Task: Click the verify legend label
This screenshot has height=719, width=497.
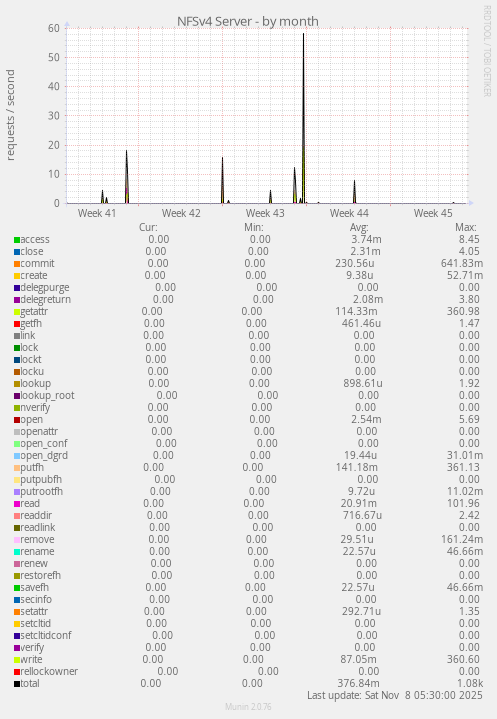Action: pos(32,647)
